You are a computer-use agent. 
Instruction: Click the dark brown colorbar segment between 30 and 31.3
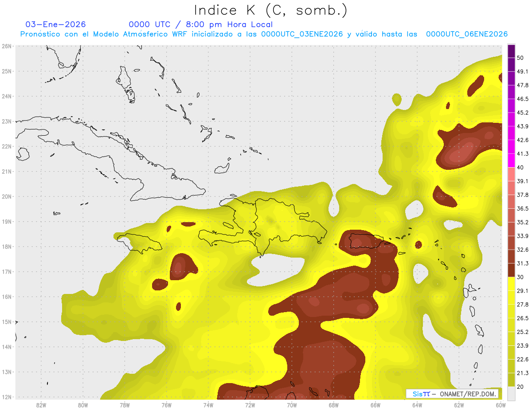pyautogui.click(x=511, y=270)
